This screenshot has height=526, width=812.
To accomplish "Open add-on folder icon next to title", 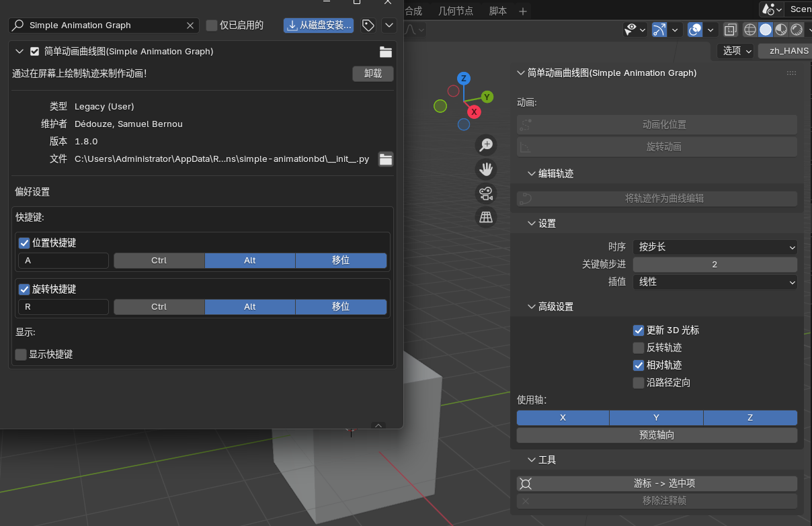I will click(386, 52).
